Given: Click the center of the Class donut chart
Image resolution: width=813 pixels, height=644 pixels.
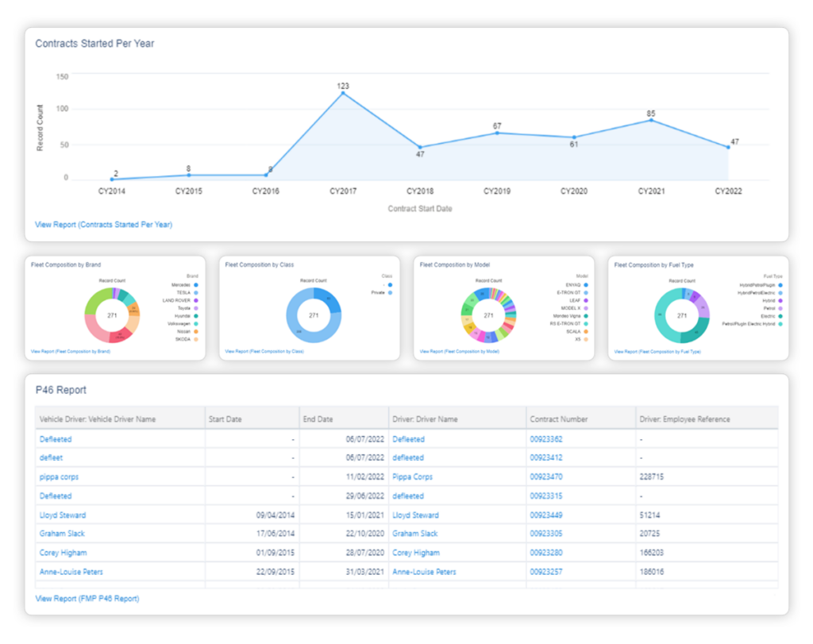Looking at the screenshot, I should click(314, 316).
